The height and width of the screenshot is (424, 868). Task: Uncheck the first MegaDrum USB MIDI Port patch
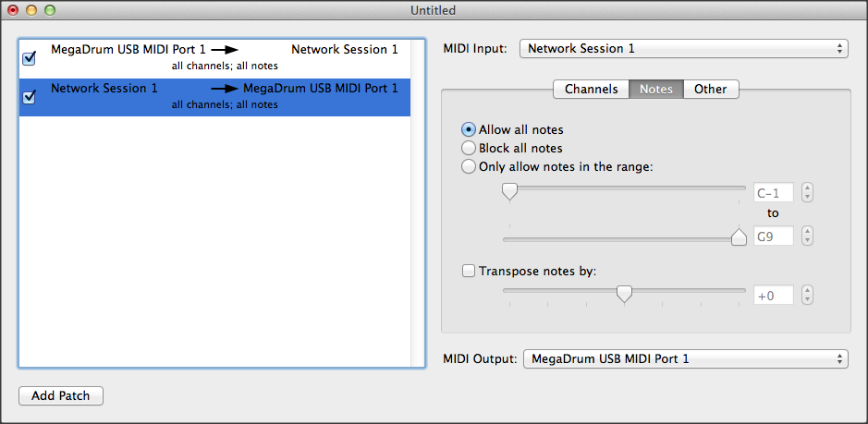coord(29,58)
